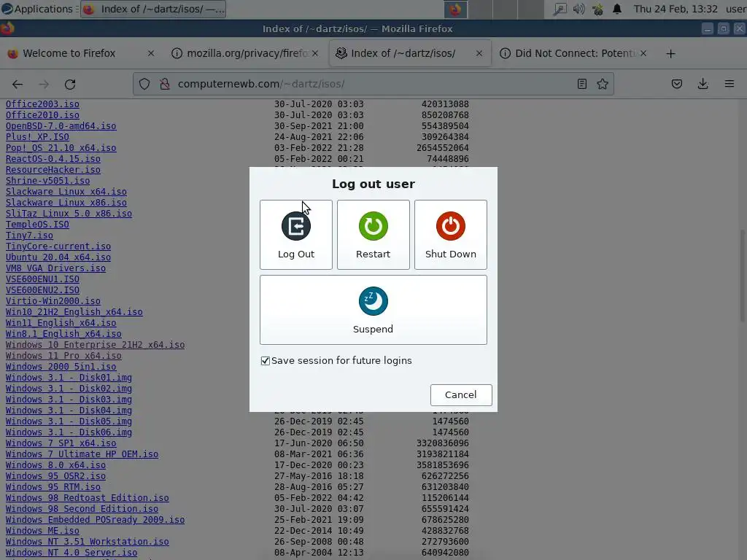747x560 pixels.
Task: Open a new tab with plus
Action: click(x=670, y=54)
